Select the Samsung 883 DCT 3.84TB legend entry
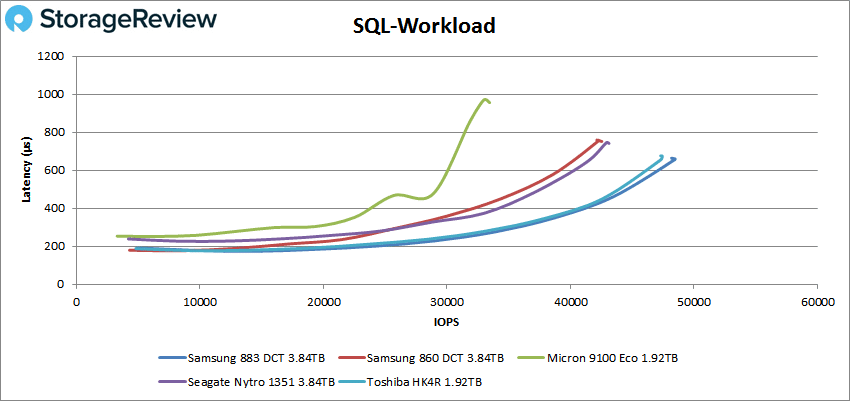 pos(242,358)
